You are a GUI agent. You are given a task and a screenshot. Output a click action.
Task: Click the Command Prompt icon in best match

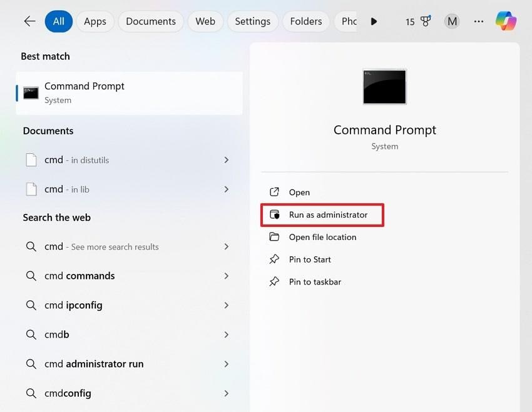click(31, 93)
